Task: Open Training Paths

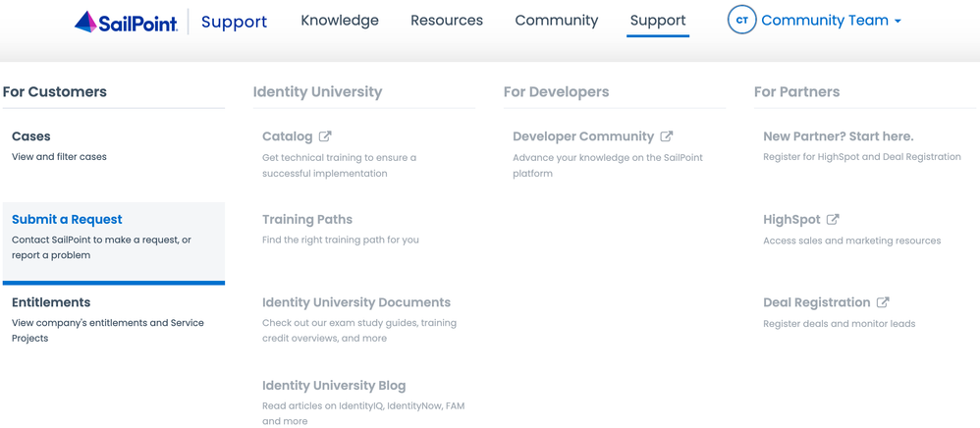Action: [307, 220]
